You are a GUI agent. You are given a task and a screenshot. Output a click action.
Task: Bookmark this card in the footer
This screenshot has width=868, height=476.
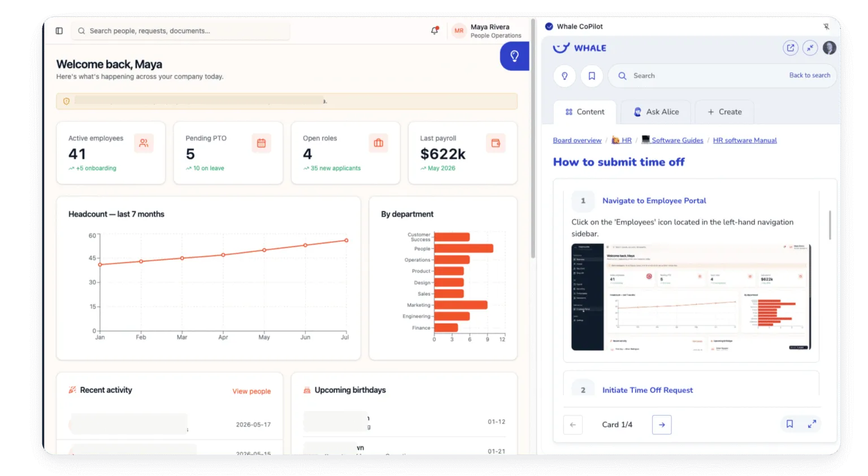[x=789, y=424]
